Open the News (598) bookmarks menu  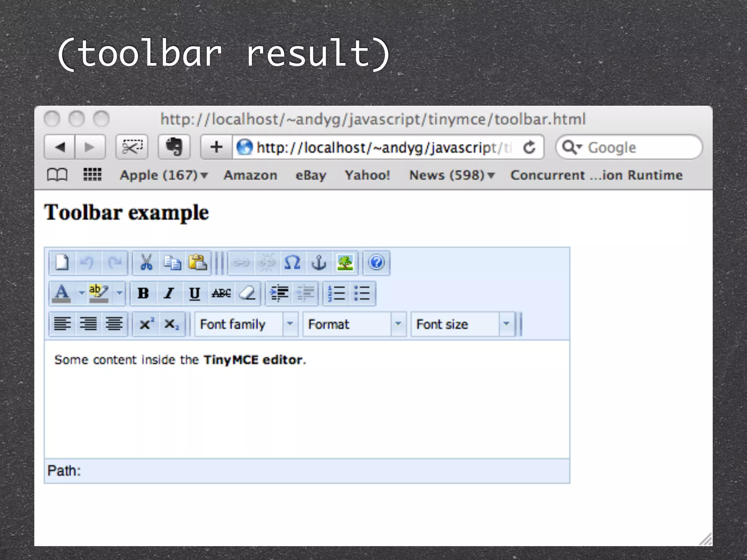452,175
